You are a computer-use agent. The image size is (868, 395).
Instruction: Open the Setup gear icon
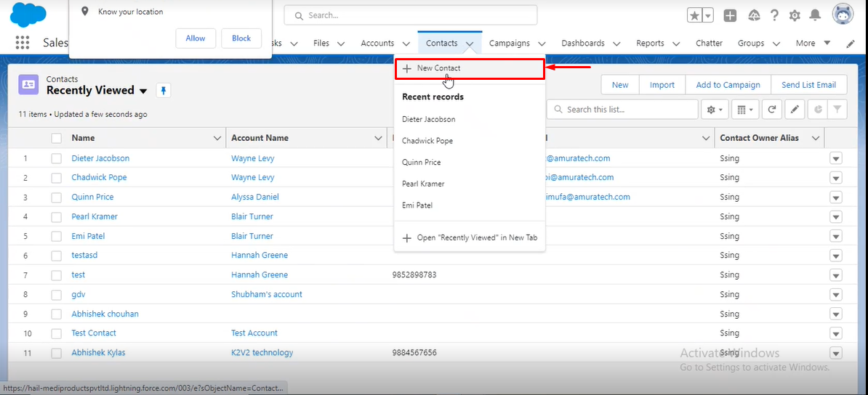(795, 15)
